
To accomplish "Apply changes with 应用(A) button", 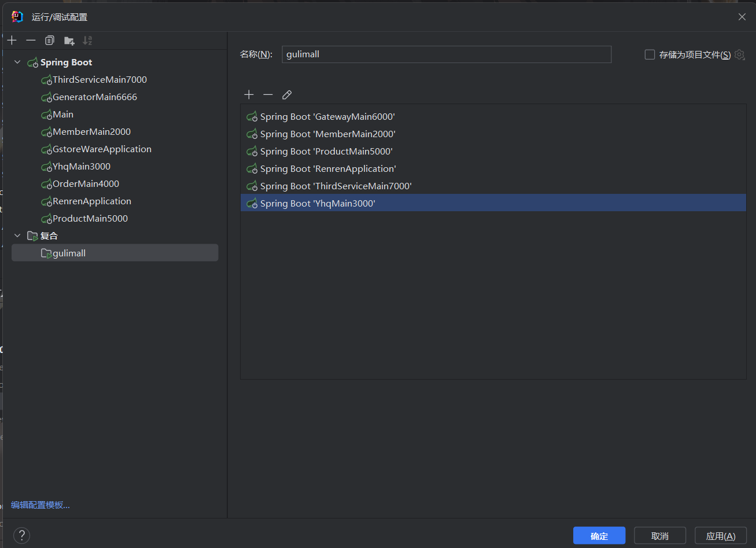I will point(721,536).
